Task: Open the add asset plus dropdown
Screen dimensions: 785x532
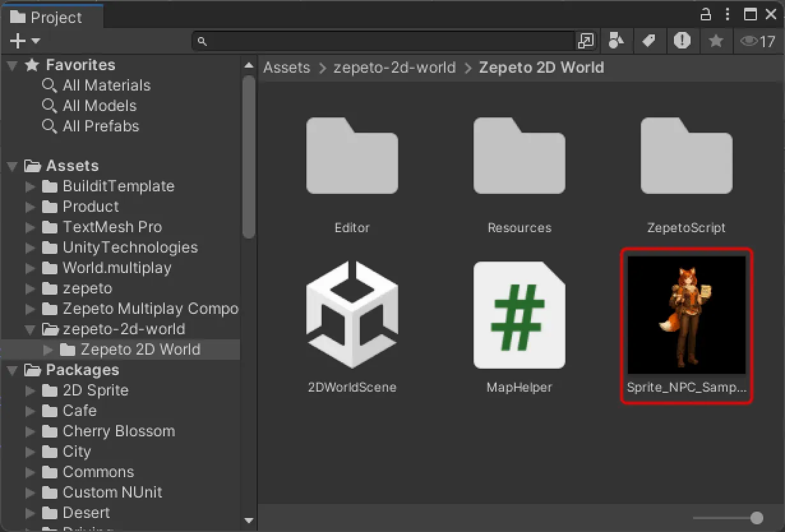Action: pyautogui.click(x=25, y=41)
